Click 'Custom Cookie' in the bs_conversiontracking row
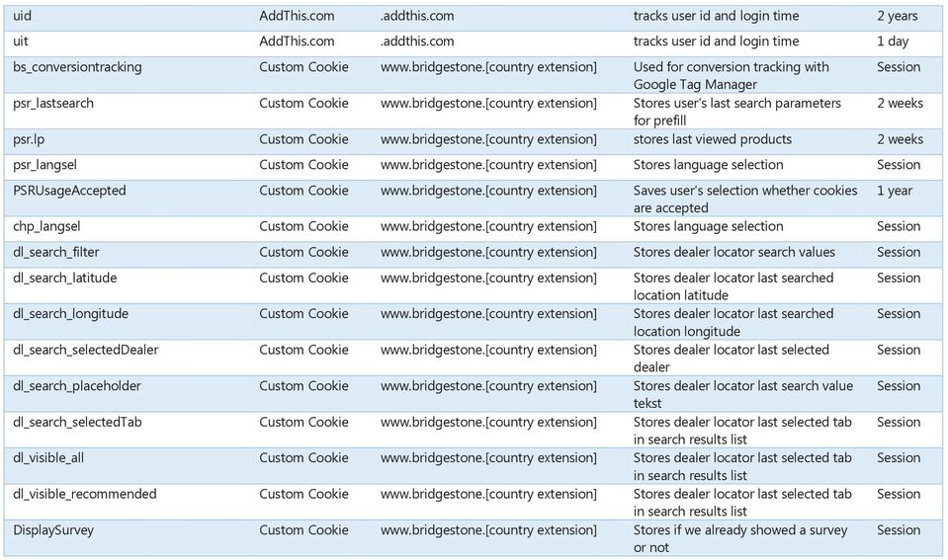Screen dimensions: 948x560 [303, 68]
